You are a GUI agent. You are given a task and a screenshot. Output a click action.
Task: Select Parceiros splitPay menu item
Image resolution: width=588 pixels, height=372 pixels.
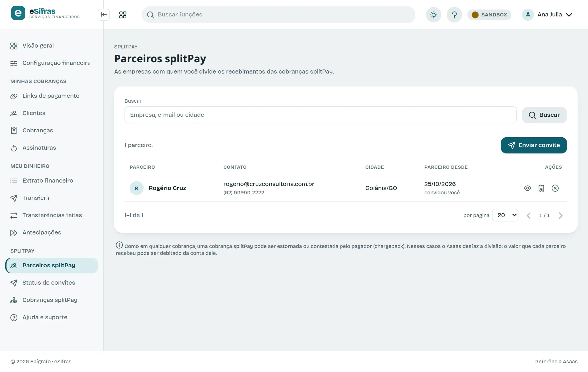pos(52,265)
